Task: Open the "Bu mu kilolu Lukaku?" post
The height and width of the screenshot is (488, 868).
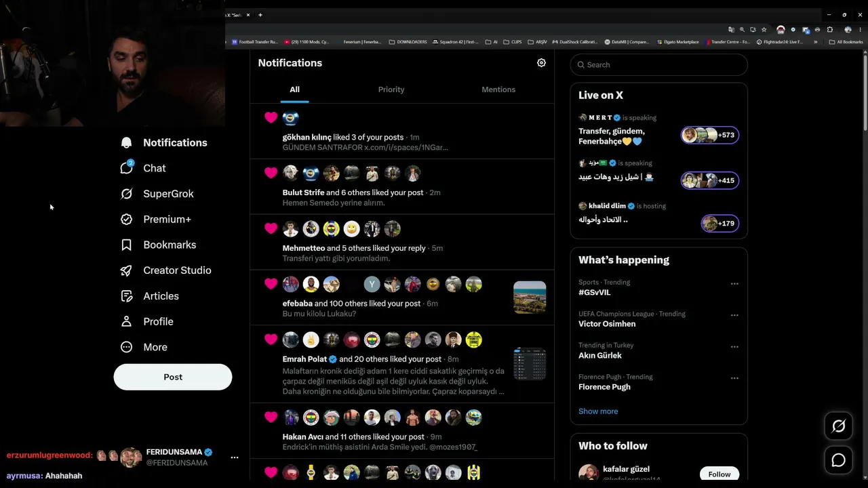Action: tap(319, 314)
